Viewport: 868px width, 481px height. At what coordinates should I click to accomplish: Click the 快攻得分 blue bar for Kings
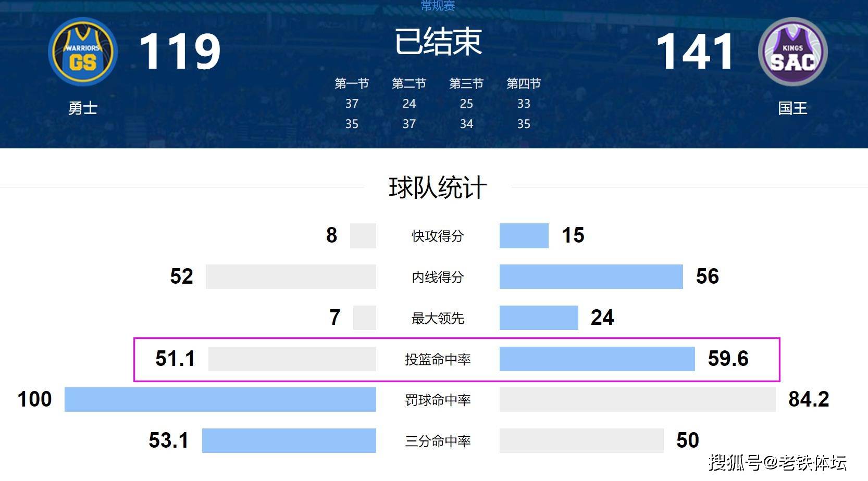[524, 236]
